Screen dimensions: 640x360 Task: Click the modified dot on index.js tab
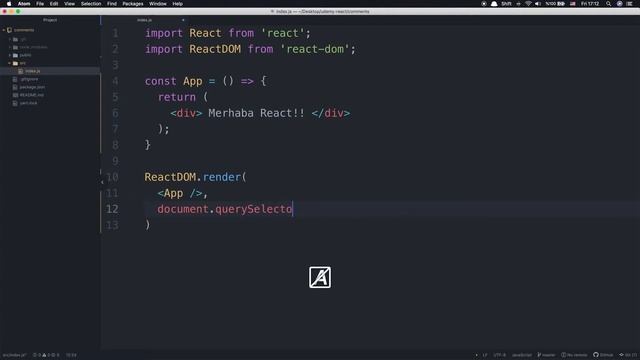point(183,20)
